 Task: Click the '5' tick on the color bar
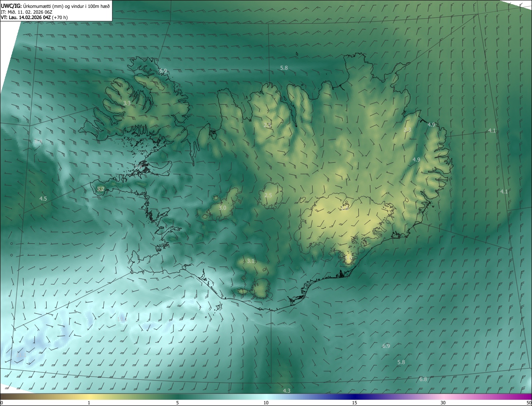click(177, 403)
